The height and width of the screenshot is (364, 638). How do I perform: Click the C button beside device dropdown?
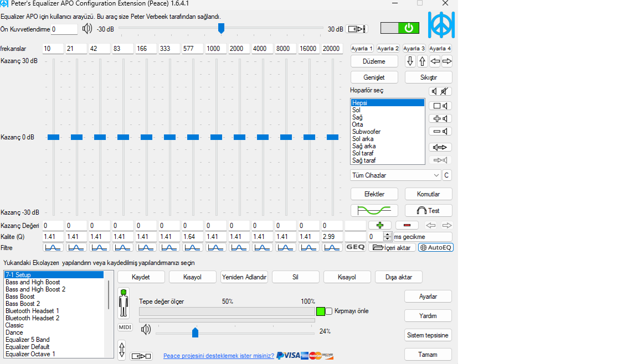click(x=447, y=175)
